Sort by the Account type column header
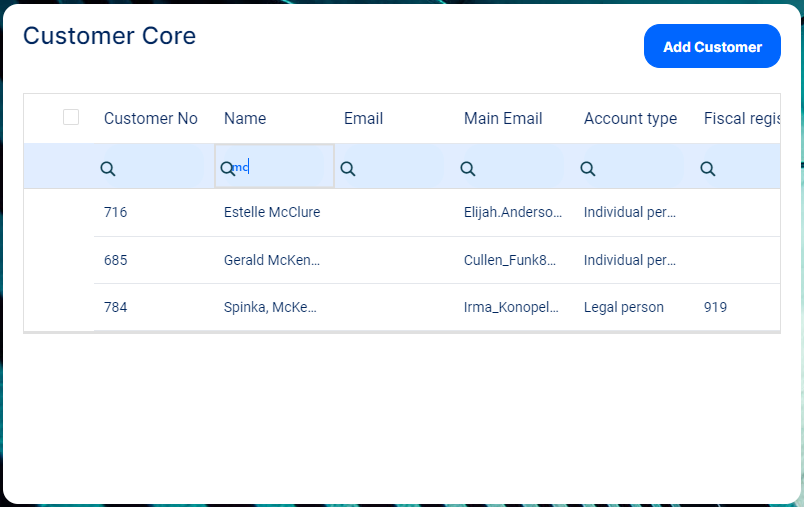The image size is (804, 507). pyautogui.click(x=630, y=118)
